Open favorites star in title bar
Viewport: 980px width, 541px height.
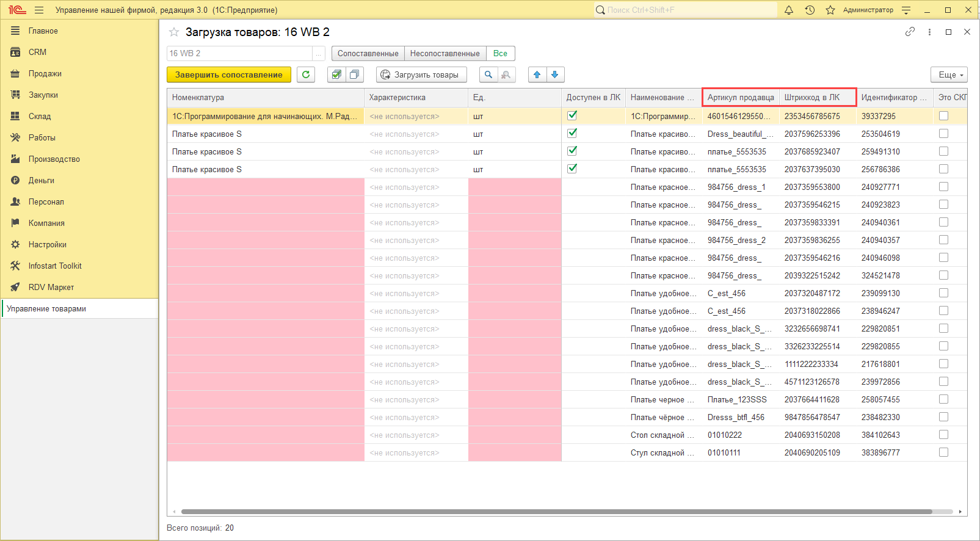(x=830, y=10)
